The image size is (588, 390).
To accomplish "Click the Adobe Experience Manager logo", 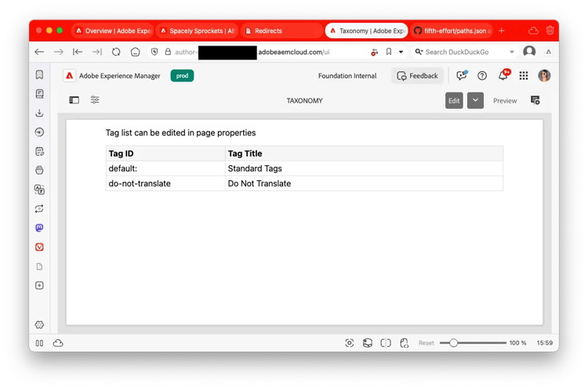I will (x=69, y=76).
